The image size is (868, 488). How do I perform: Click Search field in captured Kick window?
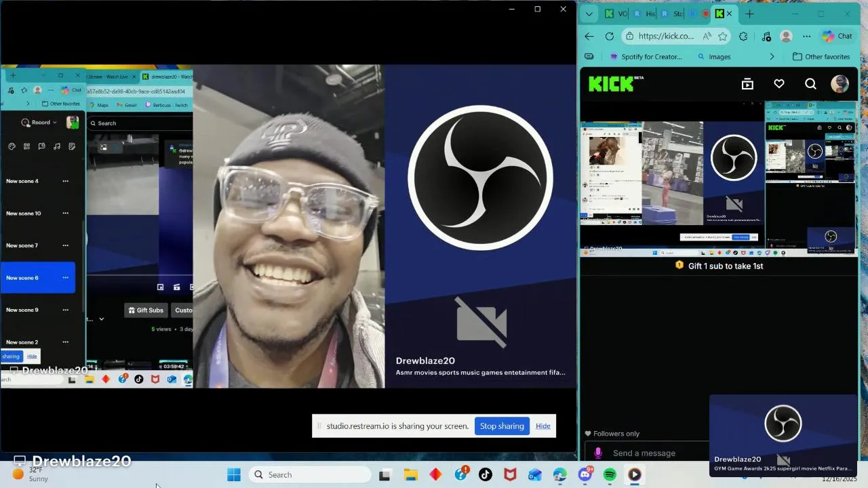[140, 123]
